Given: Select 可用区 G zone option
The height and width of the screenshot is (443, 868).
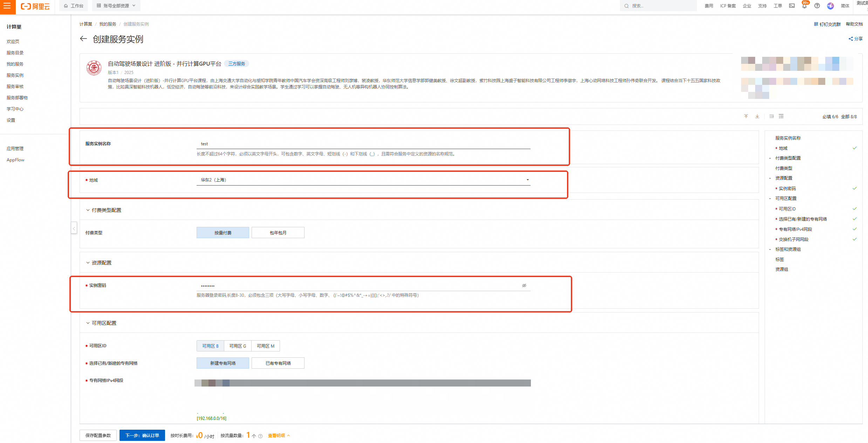Looking at the screenshot, I should pyautogui.click(x=238, y=346).
